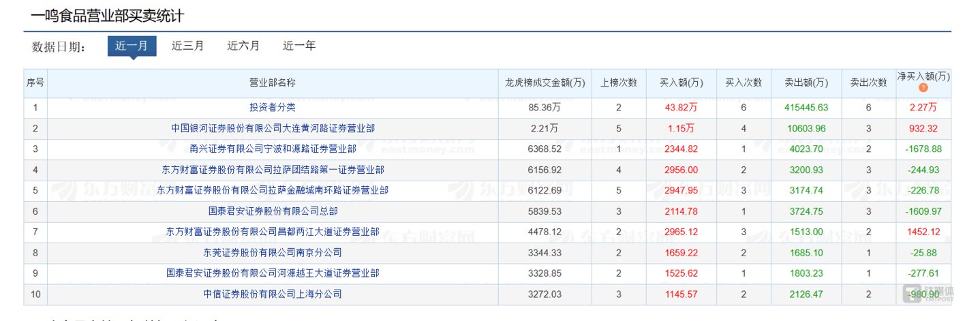Click 中信证券股份有限公司上海分公司 link
Screen dimensions: 980x321
click(273, 294)
